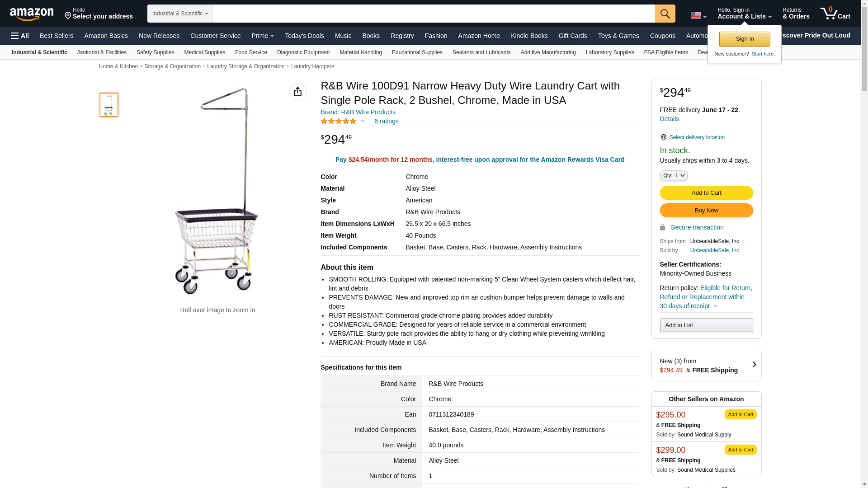Click the star rating icons

click(x=339, y=121)
